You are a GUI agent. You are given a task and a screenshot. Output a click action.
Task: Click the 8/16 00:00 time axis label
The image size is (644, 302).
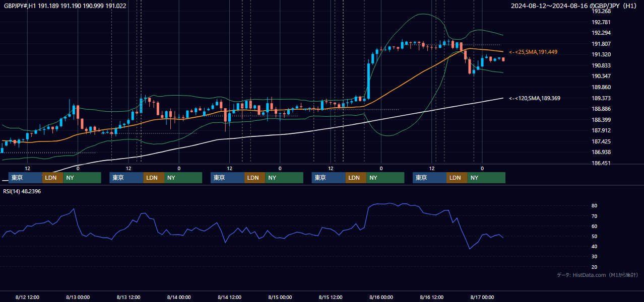click(x=381, y=297)
